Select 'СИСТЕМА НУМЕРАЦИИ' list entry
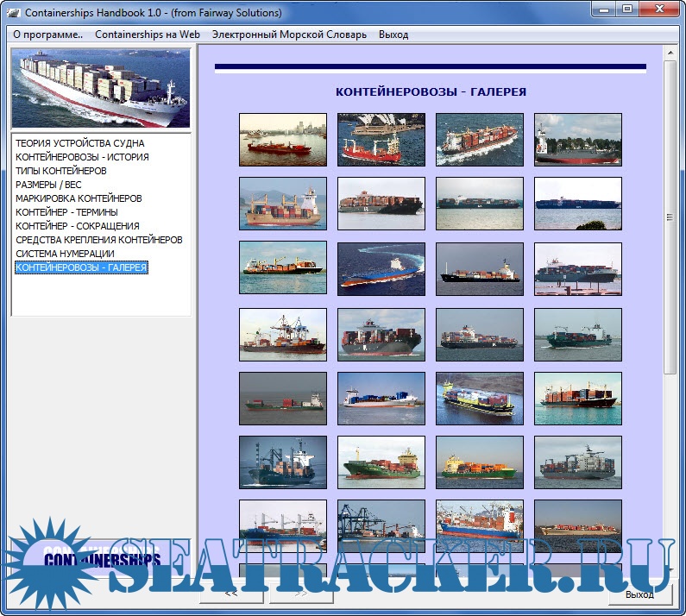 [65, 254]
